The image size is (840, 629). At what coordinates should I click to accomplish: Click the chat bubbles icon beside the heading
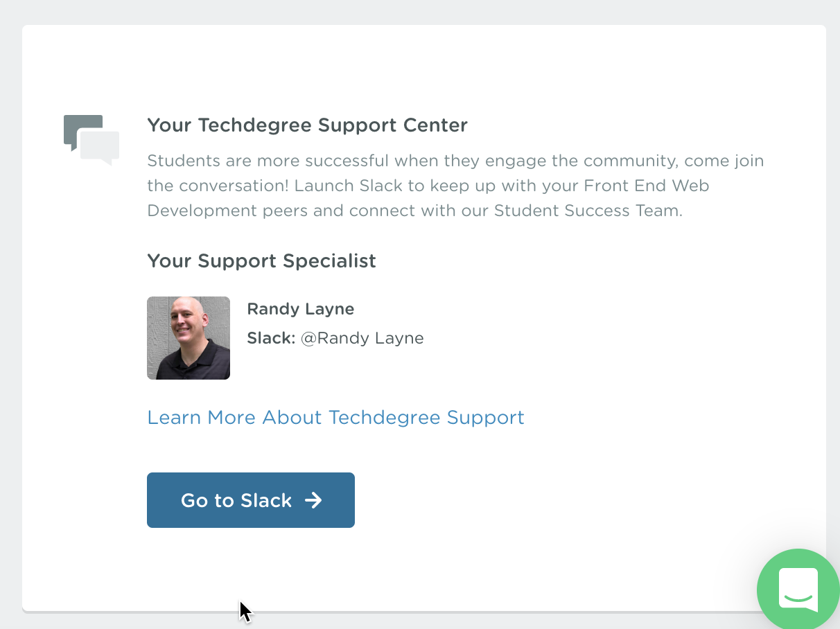91,139
